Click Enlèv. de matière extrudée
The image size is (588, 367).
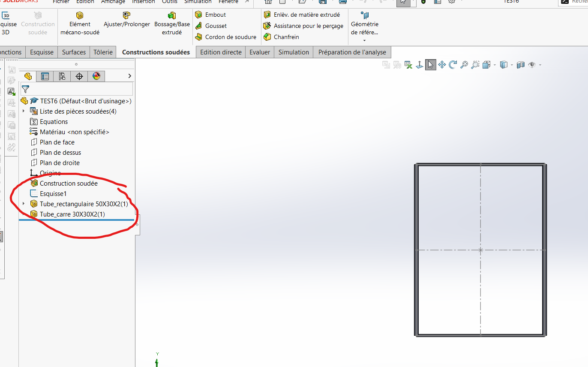point(302,15)
